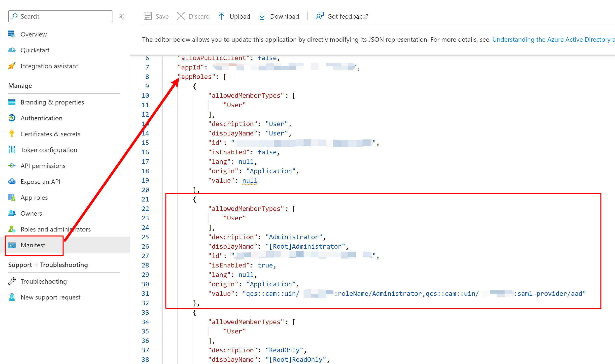This screenshot has width=615, height=364.
Task: Click the Token configuration bars icon
Action: tap(12, 150)
